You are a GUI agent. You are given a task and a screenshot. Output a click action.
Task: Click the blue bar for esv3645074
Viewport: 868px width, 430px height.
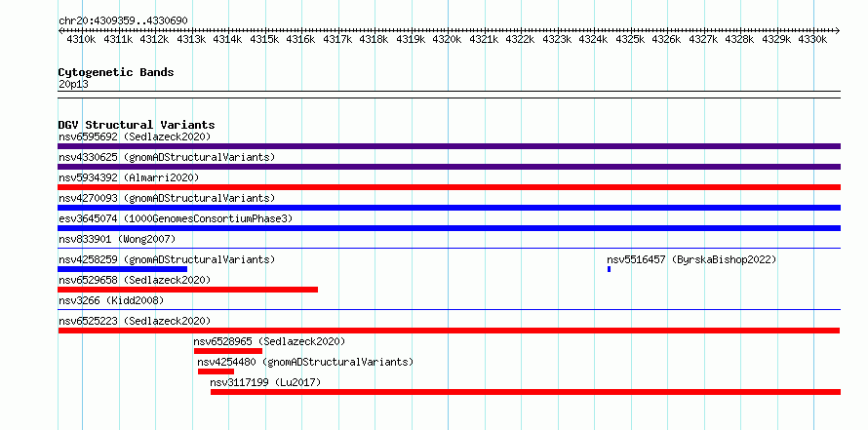point(449,228)
